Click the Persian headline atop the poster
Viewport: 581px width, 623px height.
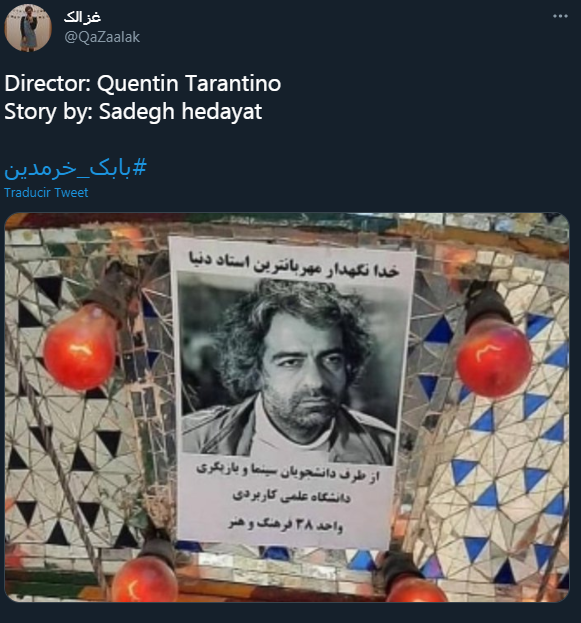point(293,263)
